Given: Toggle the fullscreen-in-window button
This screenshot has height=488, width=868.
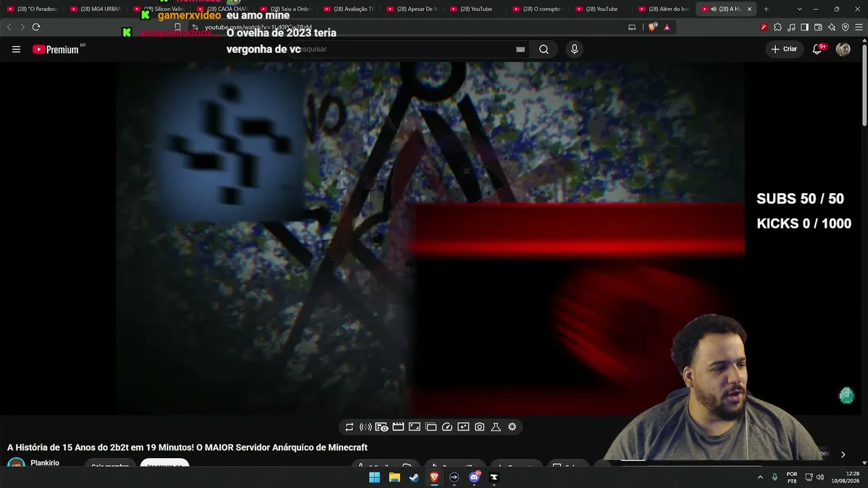Looking at the screenshot, I should 414,427.
